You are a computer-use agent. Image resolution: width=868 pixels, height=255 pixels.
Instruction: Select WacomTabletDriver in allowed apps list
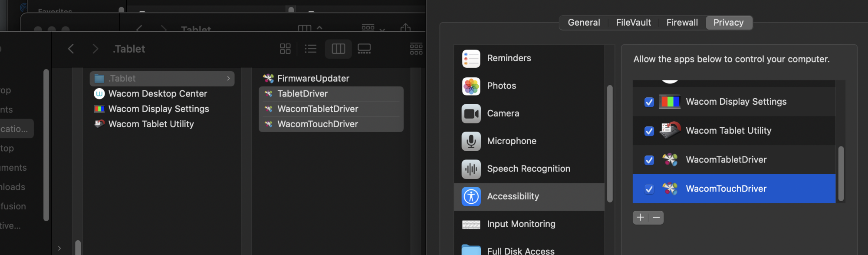734,160
